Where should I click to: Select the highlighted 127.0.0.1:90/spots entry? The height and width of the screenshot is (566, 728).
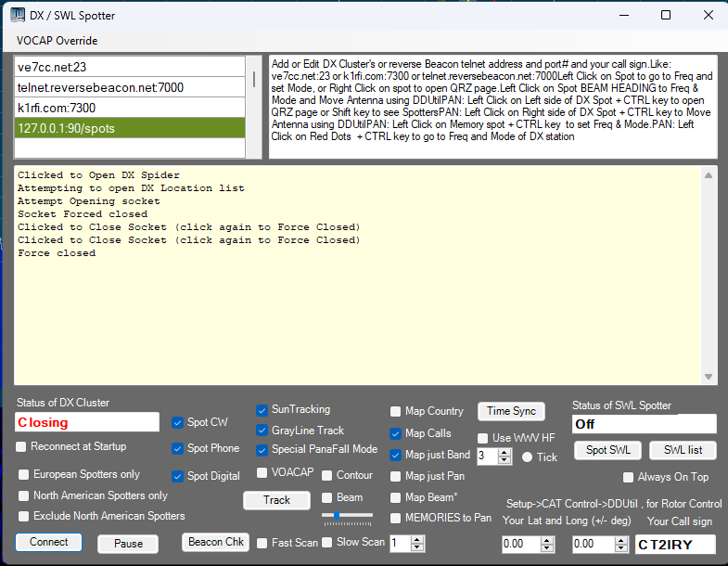130,128
